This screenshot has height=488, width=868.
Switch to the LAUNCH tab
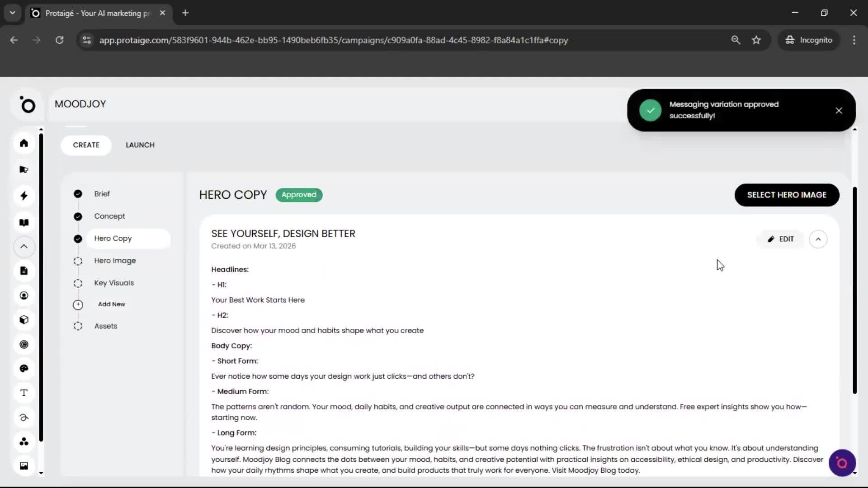140,145
